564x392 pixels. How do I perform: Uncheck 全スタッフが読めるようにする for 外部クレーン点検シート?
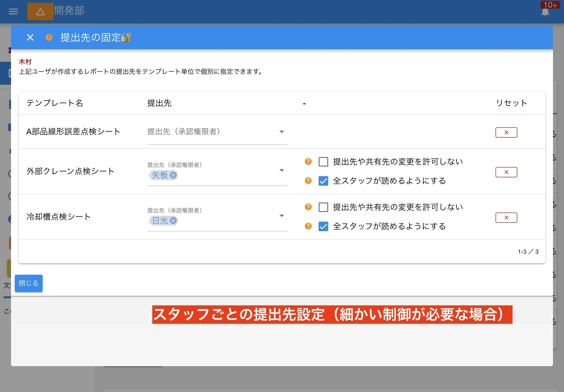pyautogui.click(x=323, y=181)
